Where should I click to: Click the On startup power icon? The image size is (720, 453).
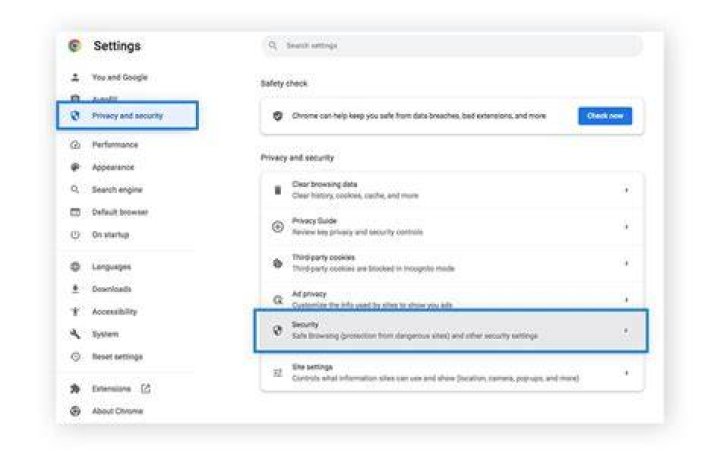75,235
